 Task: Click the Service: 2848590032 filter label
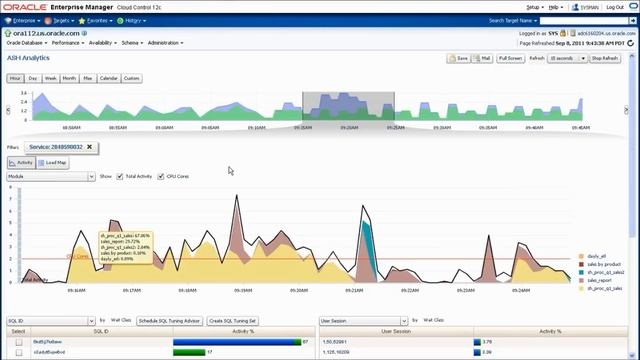[x=56, y=147]
